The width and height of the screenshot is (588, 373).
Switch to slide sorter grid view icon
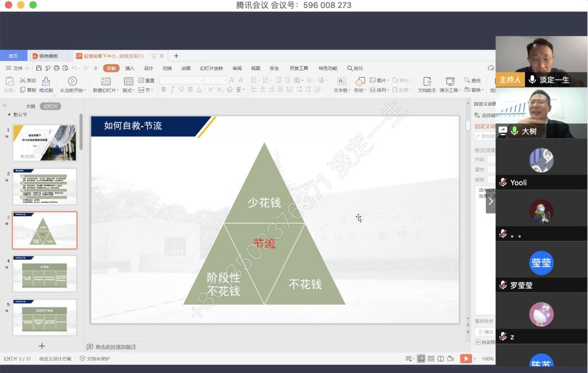[431, 359]
